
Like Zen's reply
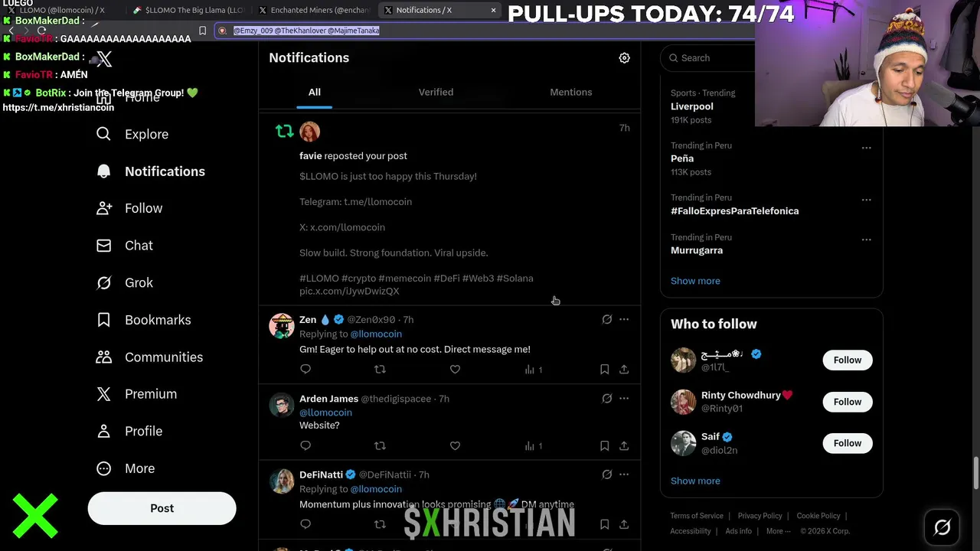[x=455, y=370]
